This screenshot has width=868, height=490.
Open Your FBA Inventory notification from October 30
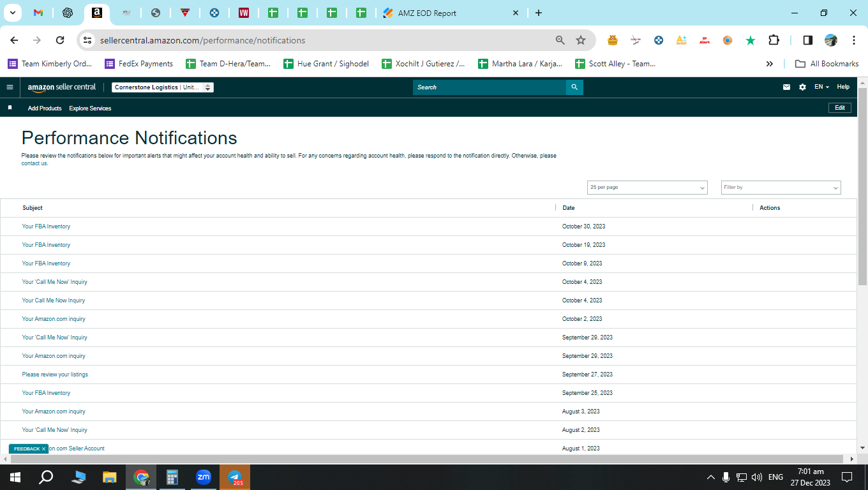[46, 226]
